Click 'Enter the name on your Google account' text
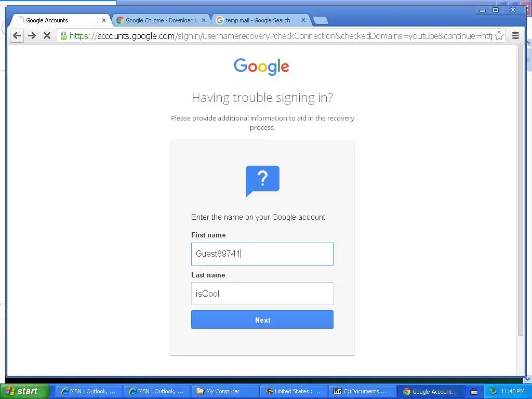 tap(258, 217)
